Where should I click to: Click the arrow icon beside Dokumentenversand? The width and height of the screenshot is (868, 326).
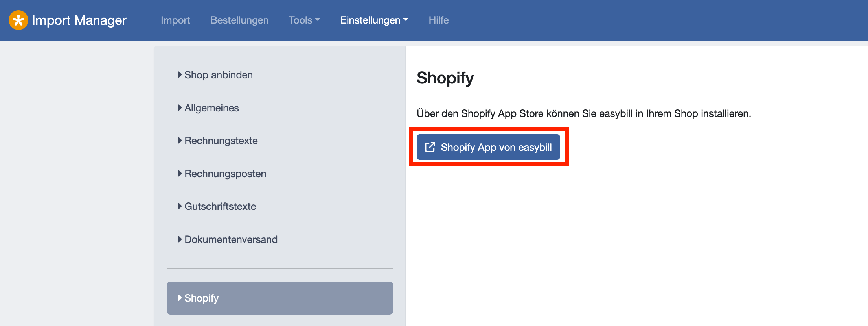[180, 239]
